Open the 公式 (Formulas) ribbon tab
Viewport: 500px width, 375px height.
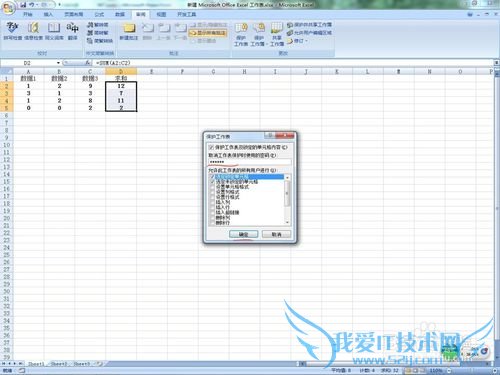[99, 14]
